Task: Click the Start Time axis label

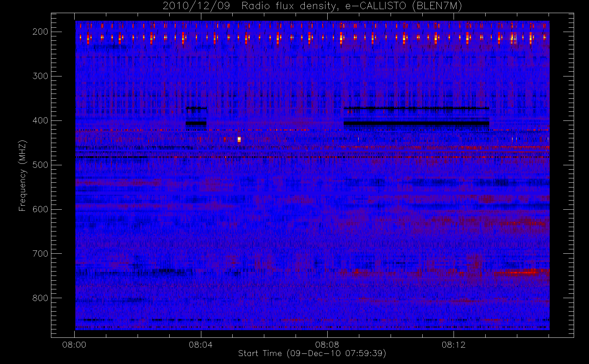Action: coord(312,353)
